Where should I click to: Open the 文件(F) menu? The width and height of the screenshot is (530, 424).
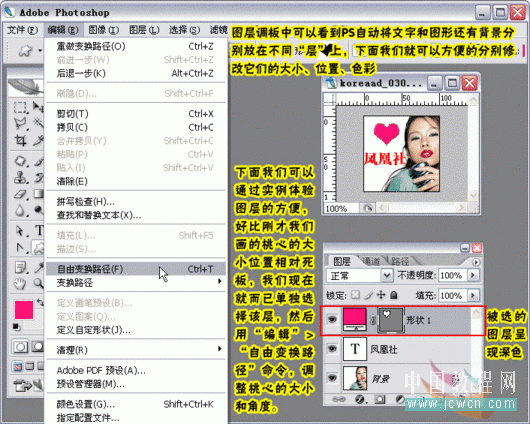23,30
